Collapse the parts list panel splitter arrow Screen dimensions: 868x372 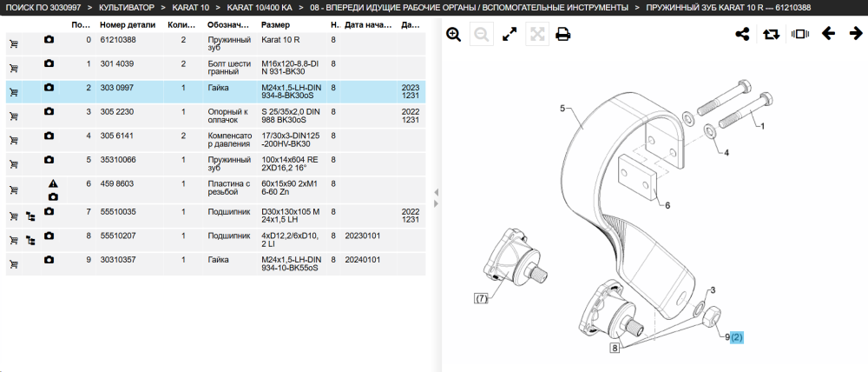pyautogui.click(x=436, y=192)
